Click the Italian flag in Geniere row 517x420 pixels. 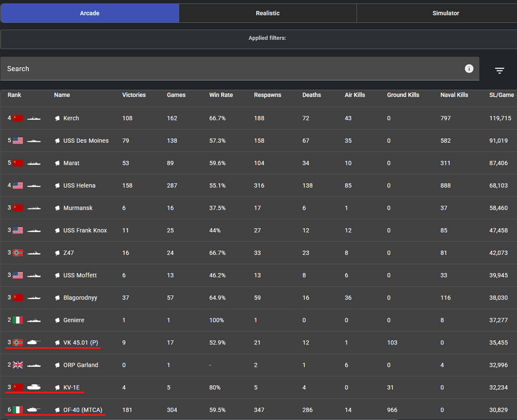[x=18, y=320]
